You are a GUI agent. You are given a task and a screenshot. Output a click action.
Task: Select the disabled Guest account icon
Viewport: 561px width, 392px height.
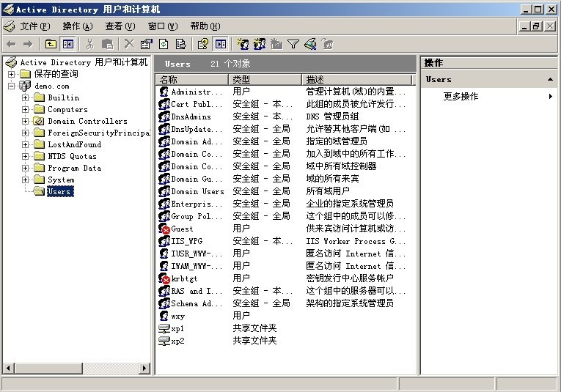(x=164, y=229)
